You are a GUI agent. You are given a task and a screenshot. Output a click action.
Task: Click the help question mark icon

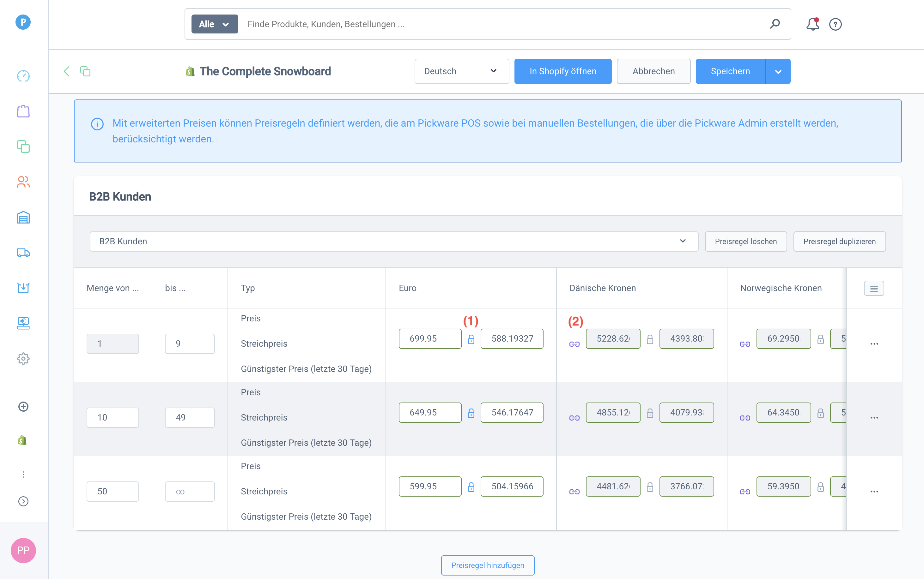[x=835, y=24]
